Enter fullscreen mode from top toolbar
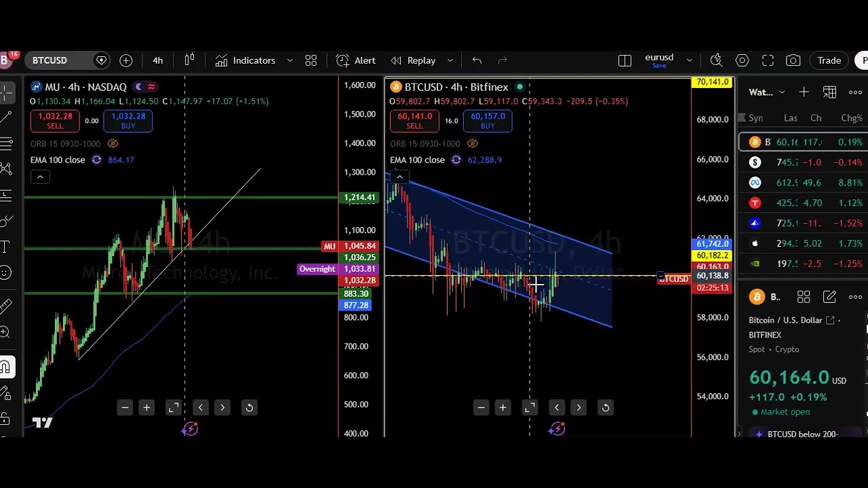Screen dimensions: 868x488 click(768, 60)
